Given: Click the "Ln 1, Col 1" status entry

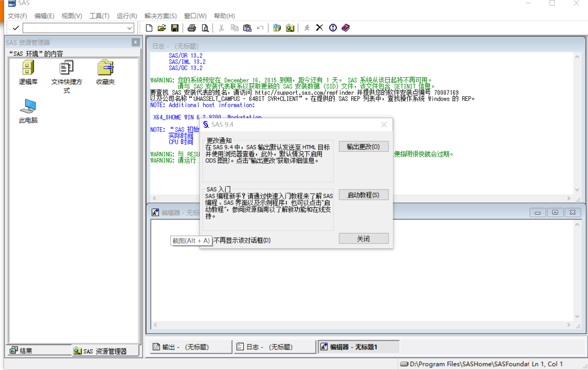Looking at the screenshot, I should [x=547, y=364].
